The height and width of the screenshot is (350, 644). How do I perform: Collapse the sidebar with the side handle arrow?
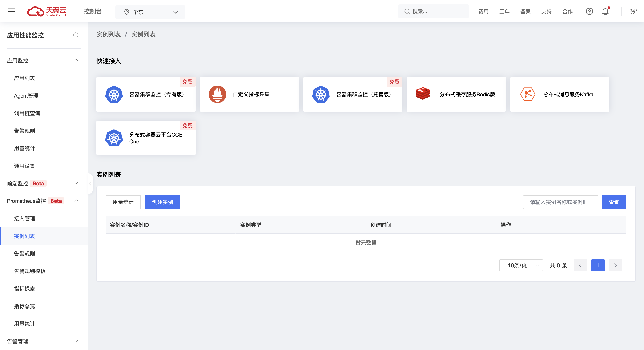click(x=90, y=184)
